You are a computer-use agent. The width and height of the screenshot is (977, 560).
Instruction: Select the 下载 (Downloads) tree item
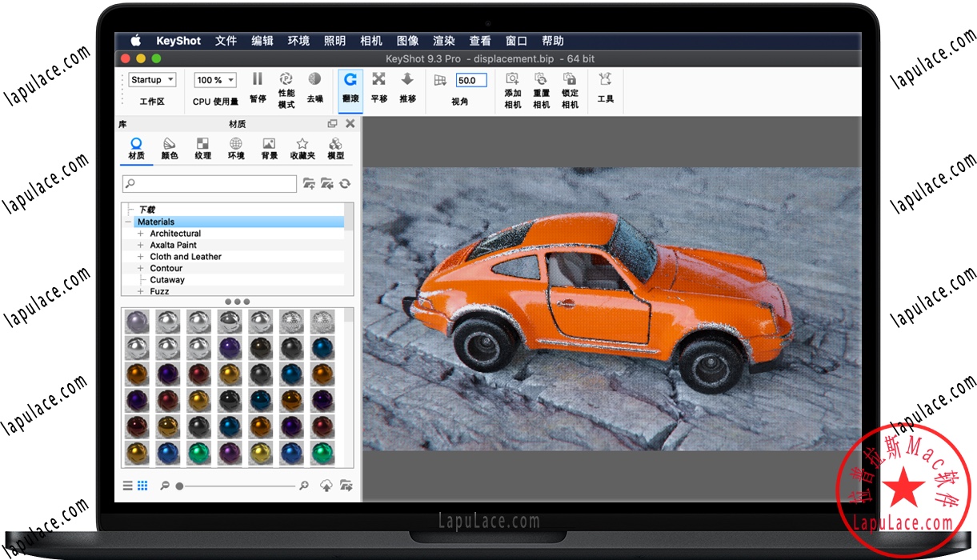147,210
